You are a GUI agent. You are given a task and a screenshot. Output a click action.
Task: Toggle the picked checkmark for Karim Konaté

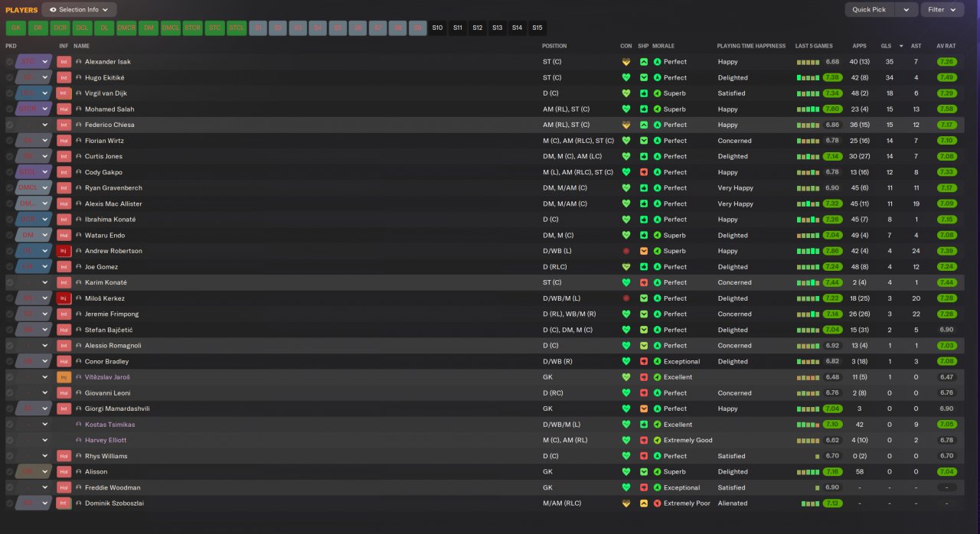coord(9,282)
